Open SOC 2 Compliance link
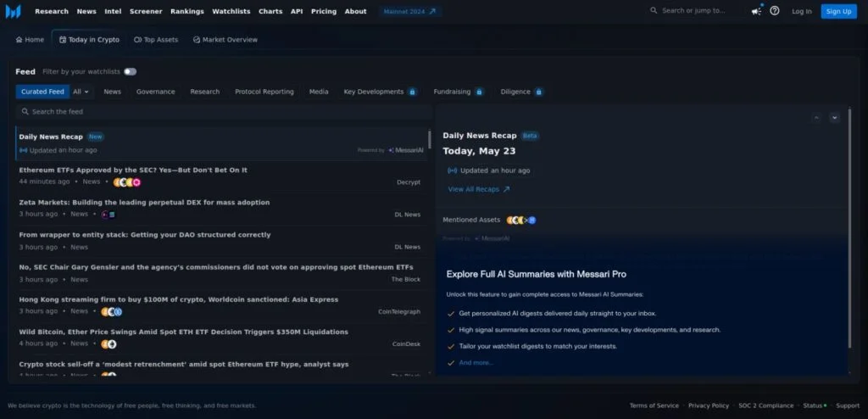The image size is (868, 419). pos(765,405)
